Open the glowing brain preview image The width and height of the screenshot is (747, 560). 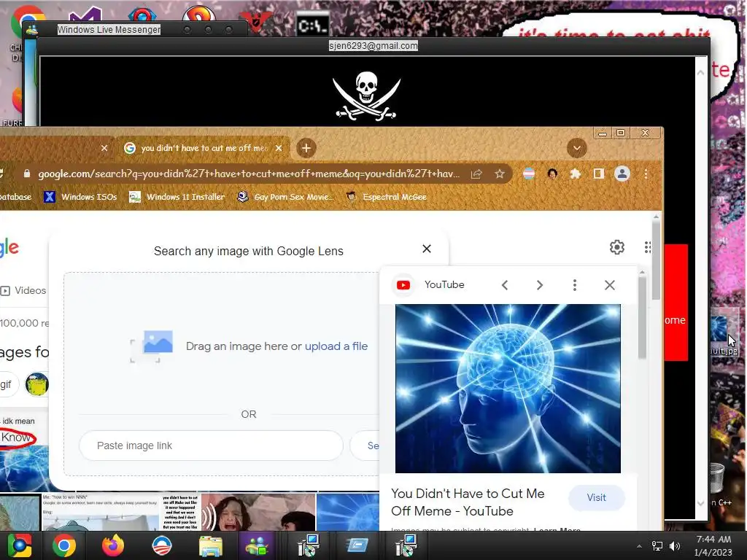[x=508, y=389]
